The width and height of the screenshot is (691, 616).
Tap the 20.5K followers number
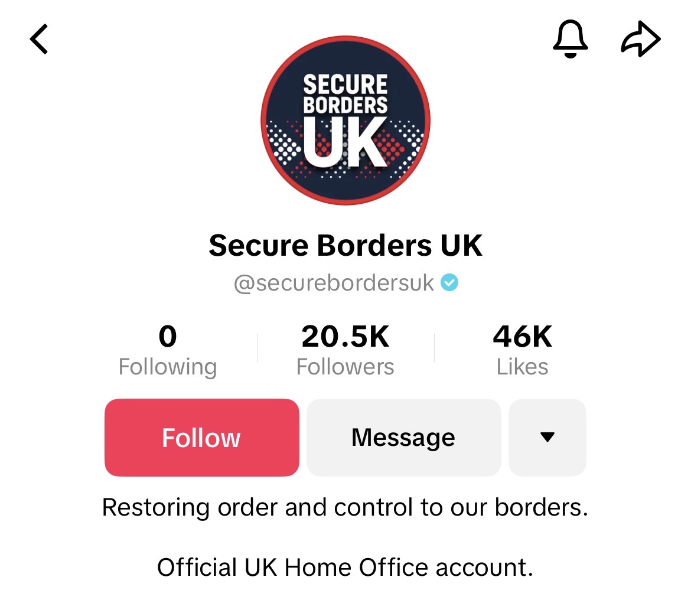(x=345, y=337)
